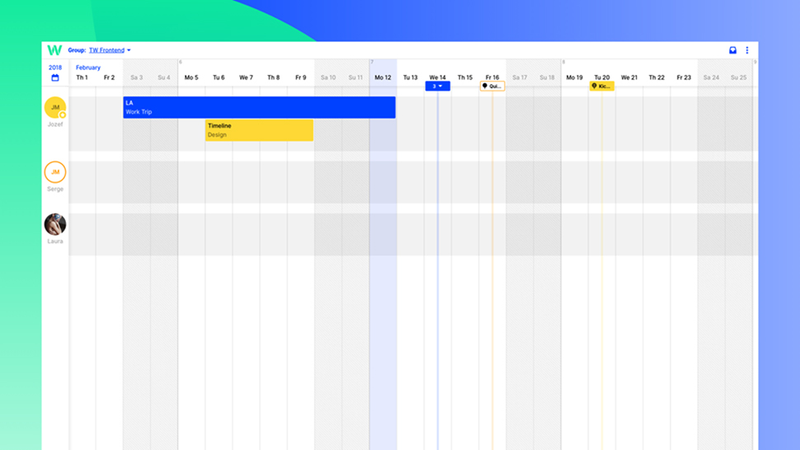Select the Su 11 weekend header
The height and width of the screenshot is (450, 800).
coord(356,78)
